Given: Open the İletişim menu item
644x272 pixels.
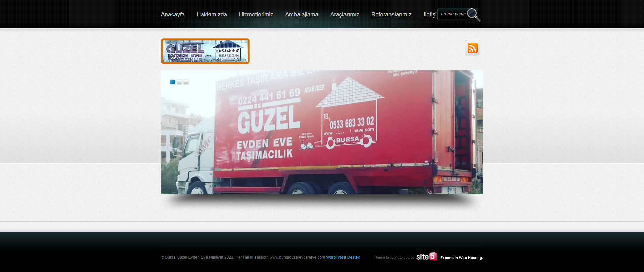Looking at the screenshot, I should 430,14.
